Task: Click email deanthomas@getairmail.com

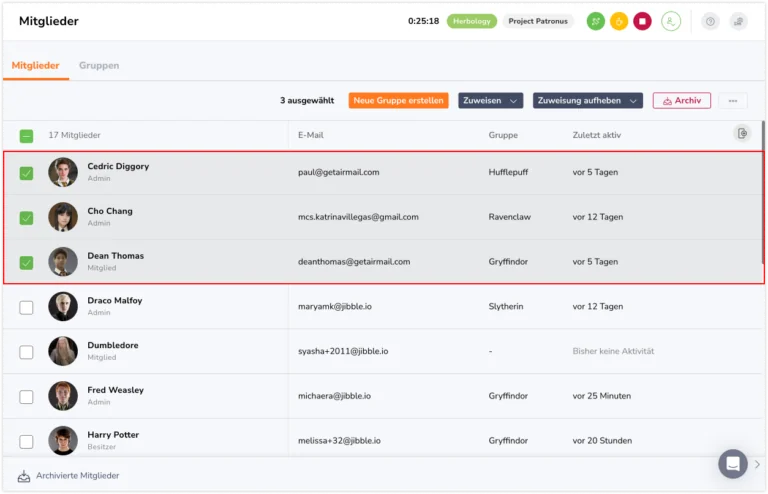Action: (x=354, y=261)
